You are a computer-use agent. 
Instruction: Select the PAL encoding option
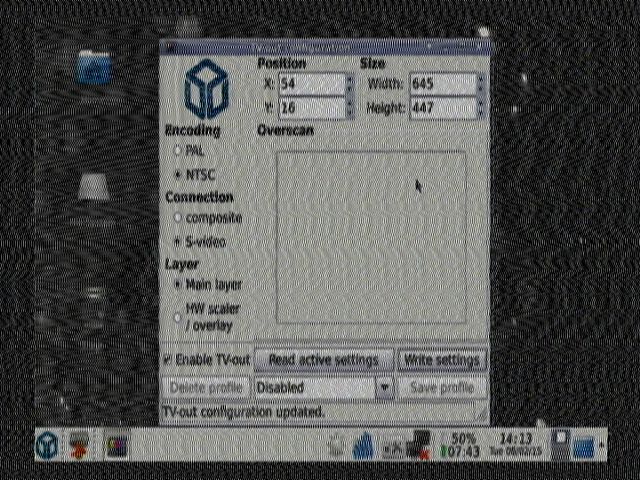pos(178,151)
